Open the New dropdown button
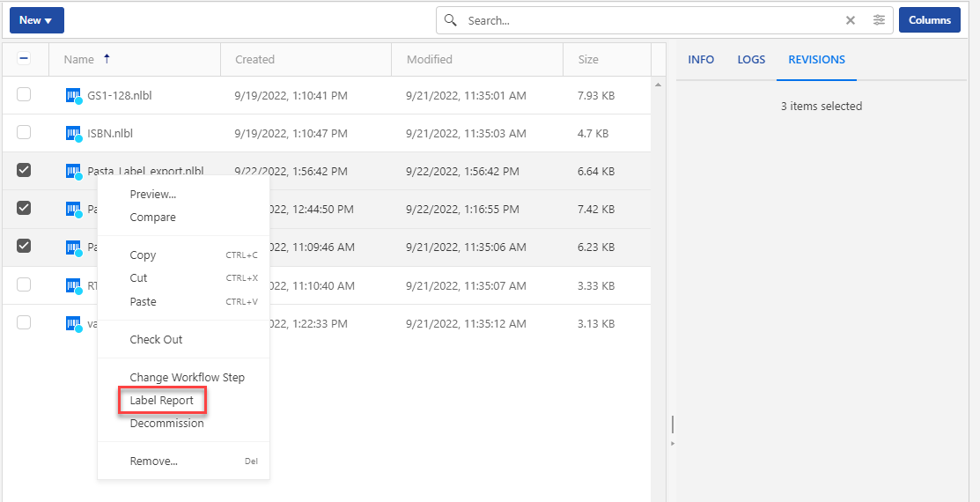The image size is (980, 502). click(36, 20)
